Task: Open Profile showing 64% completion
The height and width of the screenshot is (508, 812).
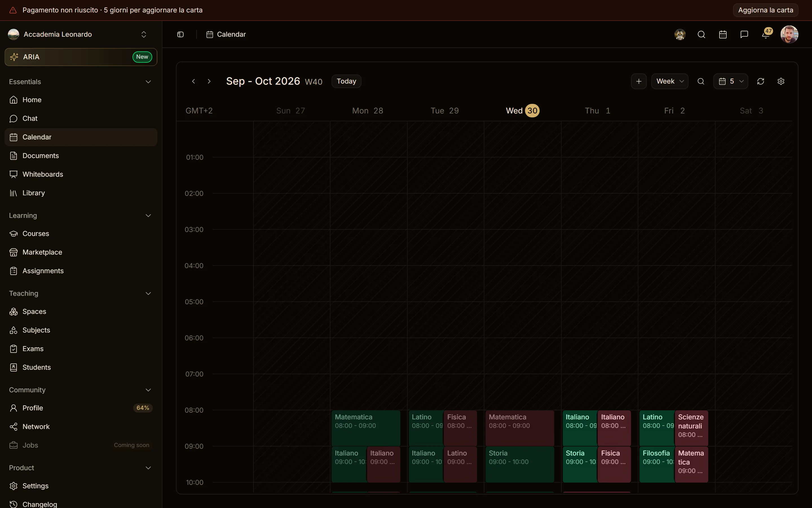Action: [81, 408]
